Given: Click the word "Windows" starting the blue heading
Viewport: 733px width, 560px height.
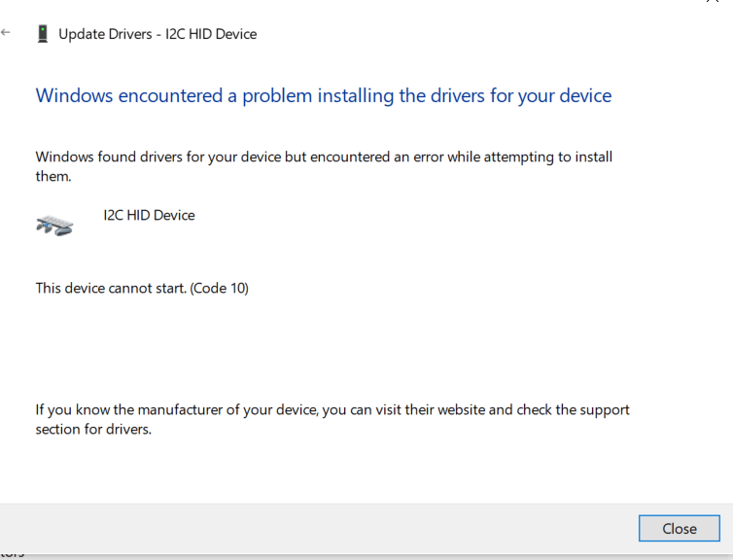Looking at the screenshot, I should pos(76,95).
